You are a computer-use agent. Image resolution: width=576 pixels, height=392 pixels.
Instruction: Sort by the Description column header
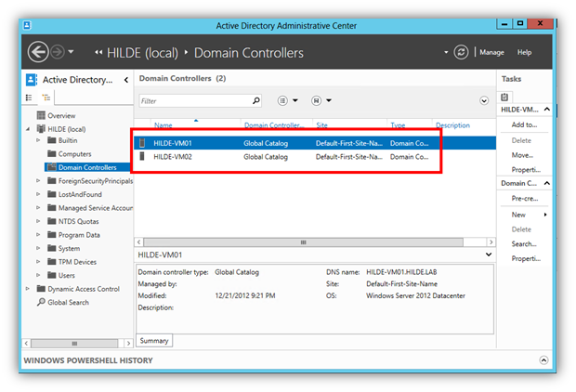click(x=452, y=125)
